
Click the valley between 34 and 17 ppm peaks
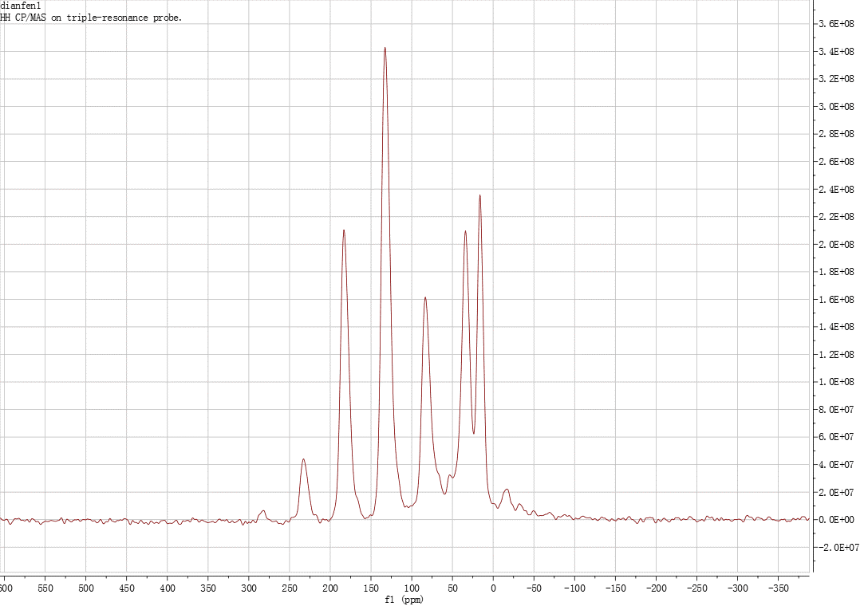(473, 433)
